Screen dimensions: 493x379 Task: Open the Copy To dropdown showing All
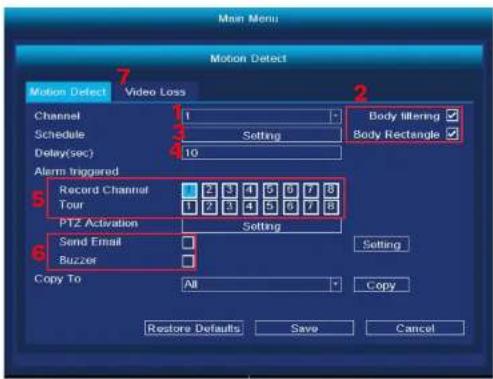coord(261,285)
